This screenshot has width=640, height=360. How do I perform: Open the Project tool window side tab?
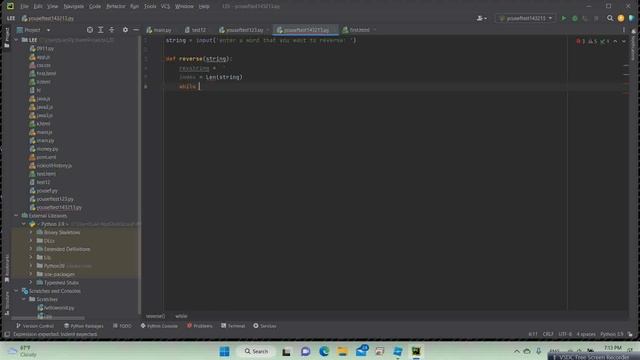point(7,38)
